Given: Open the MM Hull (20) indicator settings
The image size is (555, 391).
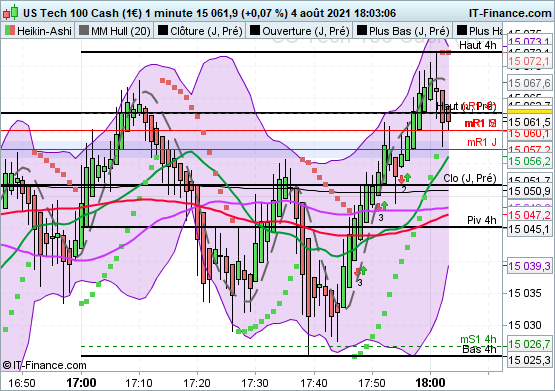Looking at the screenshot, I should click(115, 31).
